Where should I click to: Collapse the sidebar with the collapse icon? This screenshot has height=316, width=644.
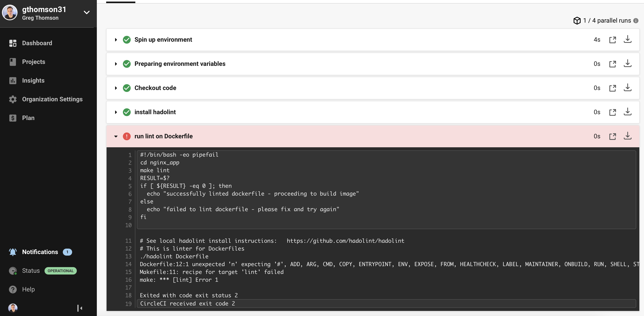point(80,308)
